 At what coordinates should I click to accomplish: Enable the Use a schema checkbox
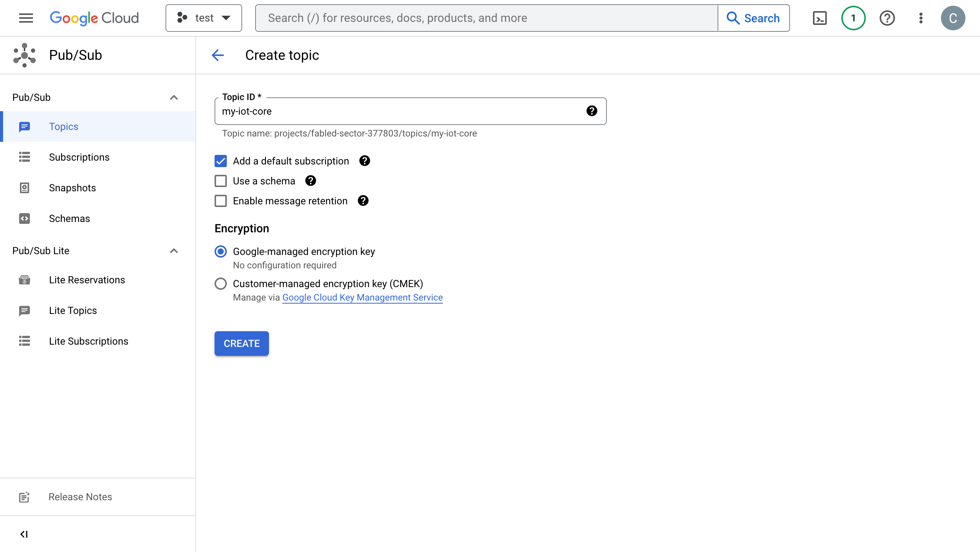click(x=221, y=181)
